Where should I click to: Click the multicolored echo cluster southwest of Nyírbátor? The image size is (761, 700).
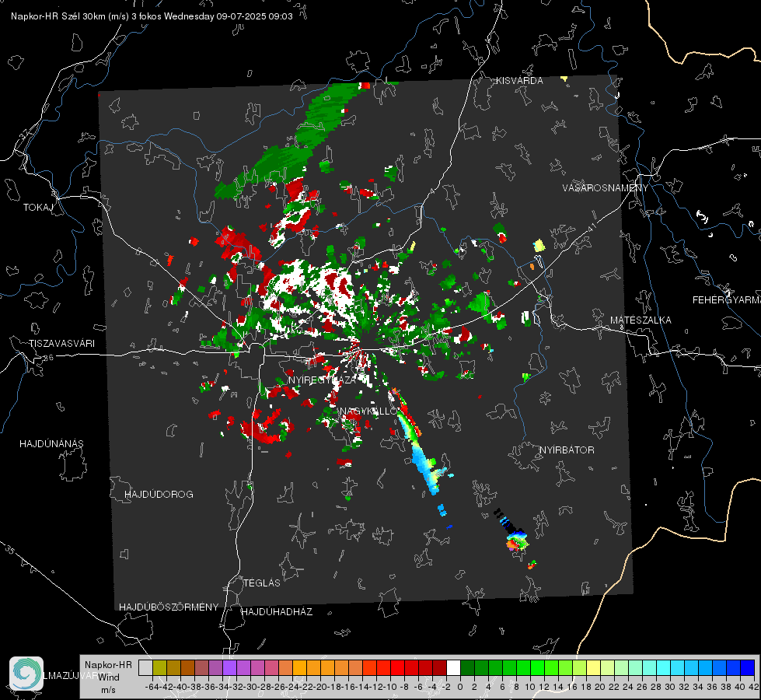point(517,541)
